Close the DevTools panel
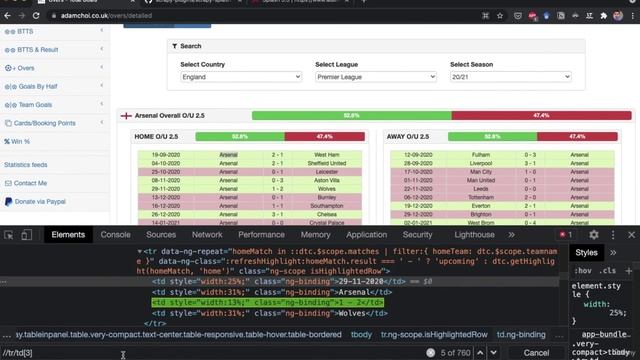The image size is (640, 360). tap(631, 235)
